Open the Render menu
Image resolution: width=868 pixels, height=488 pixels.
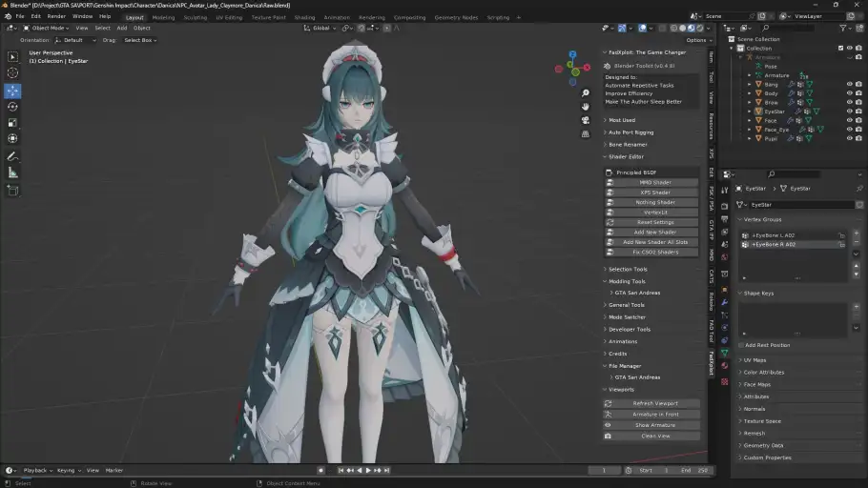point(56,16)
